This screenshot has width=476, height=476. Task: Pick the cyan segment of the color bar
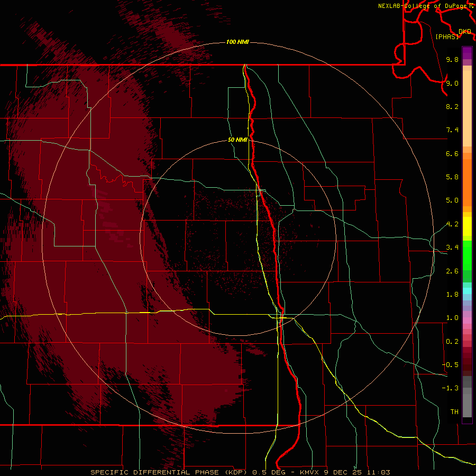tap(467, 291)
